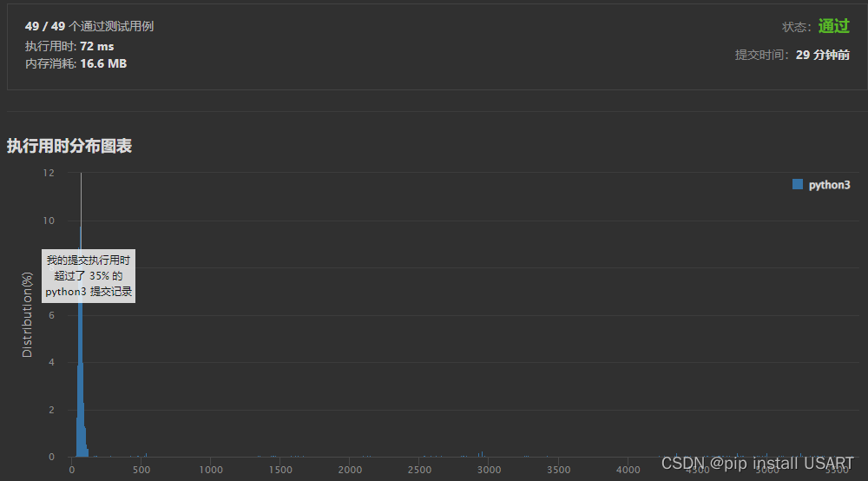
Task: Click the 3000 x-axis tick label
Action: (x=489, y=470)
